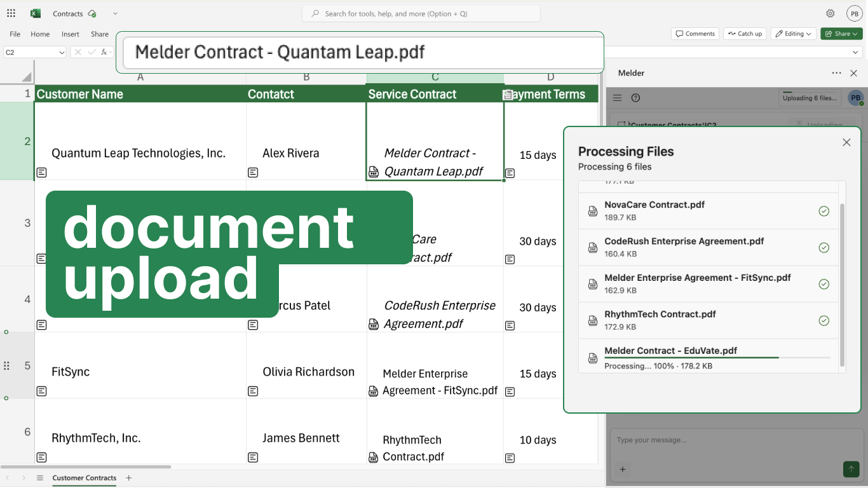Click the select all corner triangle

point(26,77)
